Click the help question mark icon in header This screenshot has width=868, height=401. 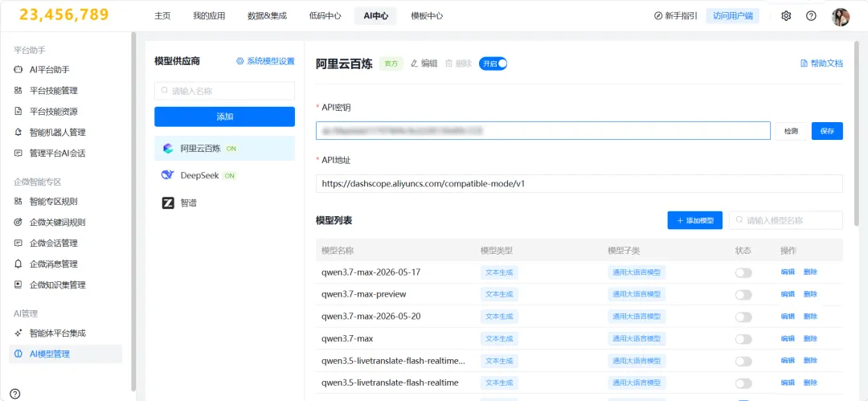pos(811,16)
